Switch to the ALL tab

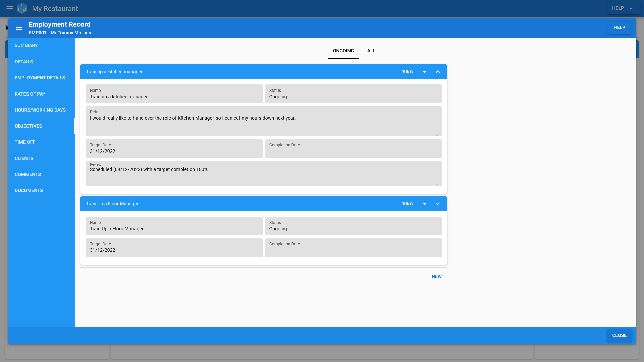pyautogui.click(x=371, y=50)
